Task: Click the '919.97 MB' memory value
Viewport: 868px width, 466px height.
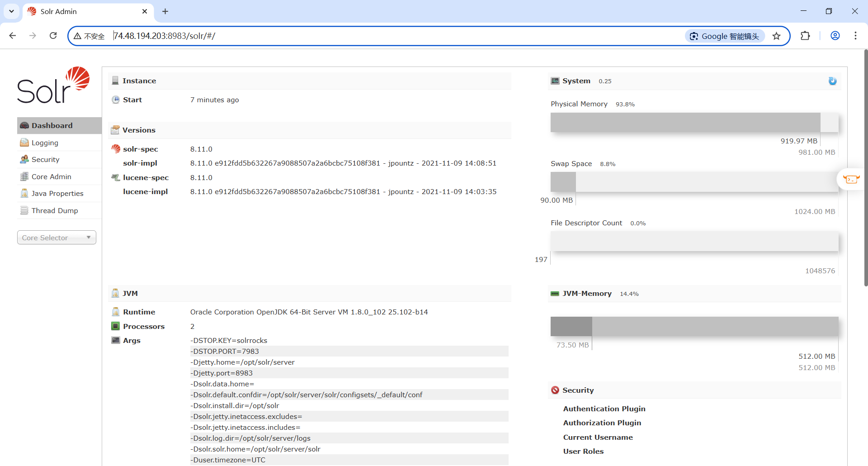Action: 799,141
